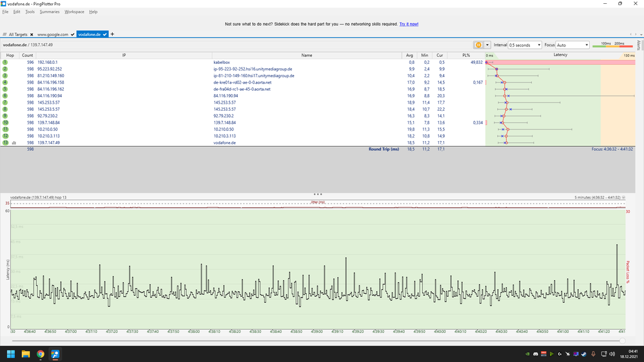Click de-kre01a-rd02-ae-0-0.aorta.net name
Viewport: 644px width, 362px height.
[242, 82]
